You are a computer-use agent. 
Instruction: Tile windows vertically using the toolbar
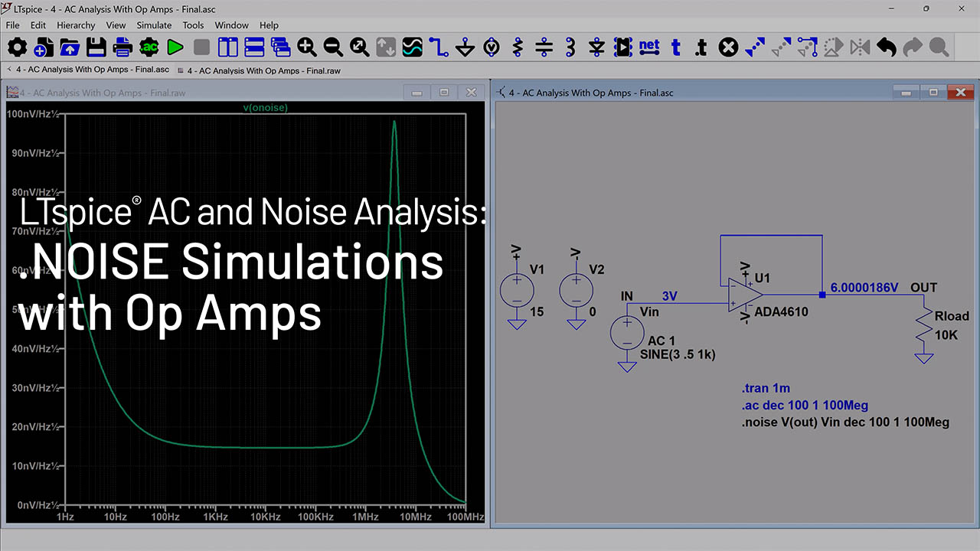(228, 47)
